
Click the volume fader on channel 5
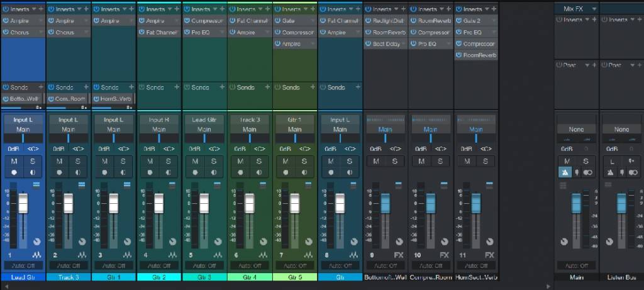tap(204, 203)
